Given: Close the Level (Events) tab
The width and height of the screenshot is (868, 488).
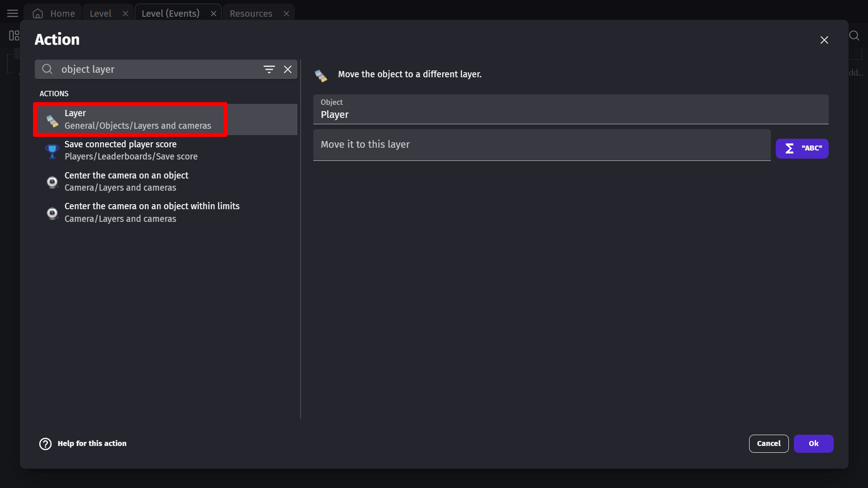Looking at the screenshot, I should click(x=213, y=14).
